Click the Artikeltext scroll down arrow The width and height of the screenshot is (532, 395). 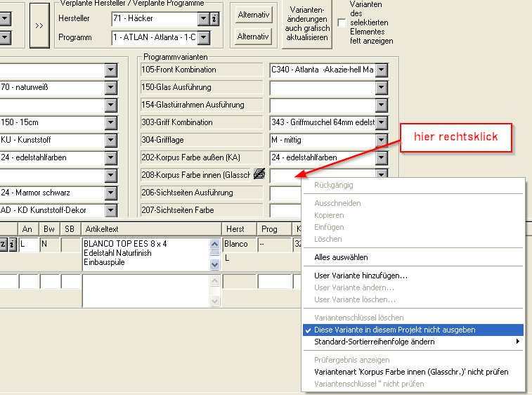coord(215,265)
